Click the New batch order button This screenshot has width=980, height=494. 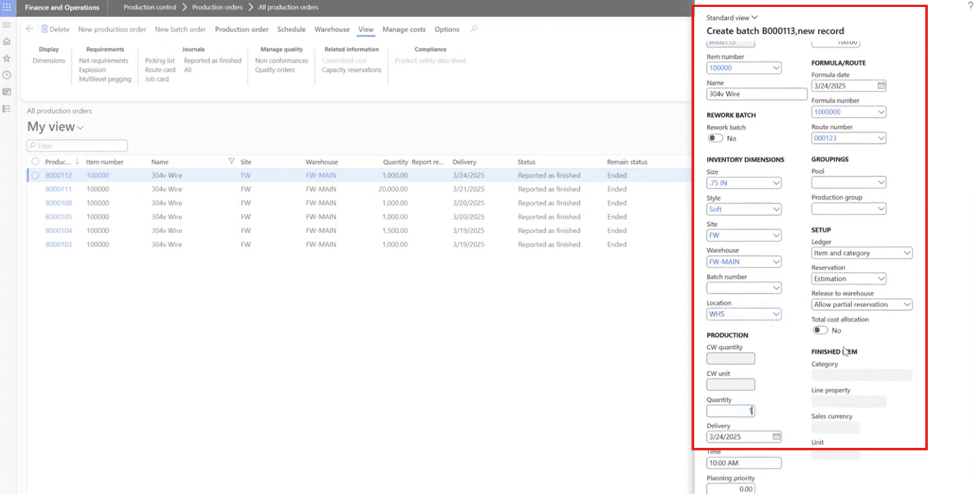pos(180,29)
